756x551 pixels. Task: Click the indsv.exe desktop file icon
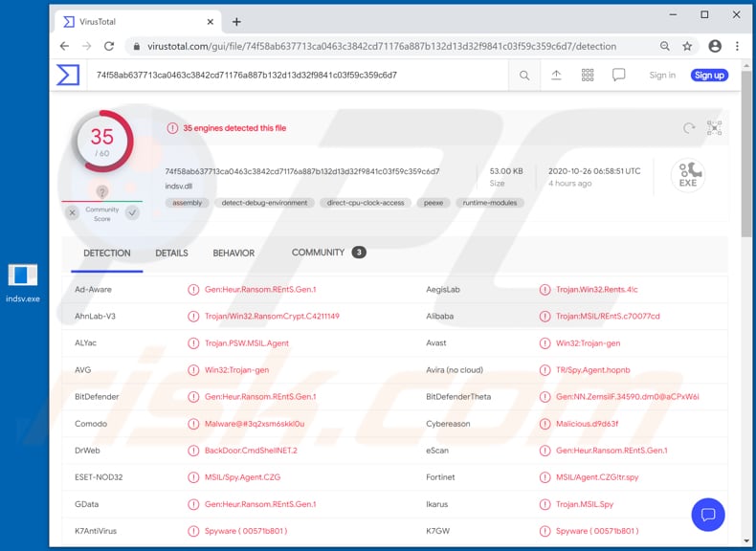click(23, 283)
